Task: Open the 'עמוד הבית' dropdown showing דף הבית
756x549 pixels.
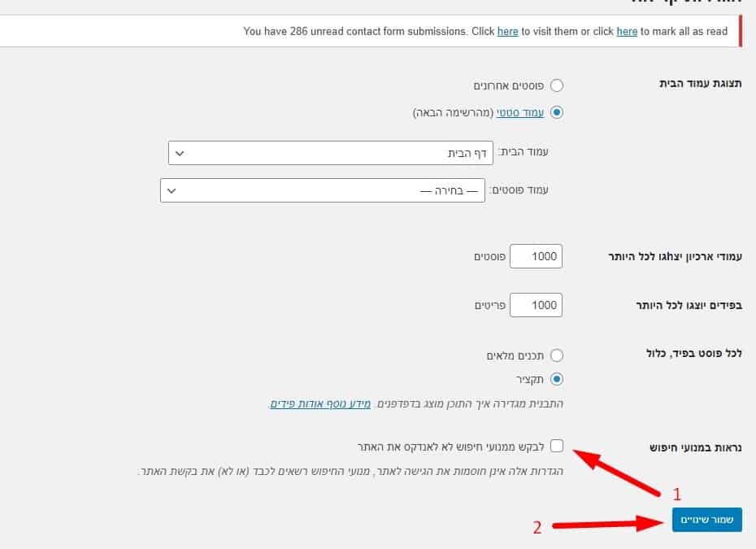Action: tap(330, 153)
